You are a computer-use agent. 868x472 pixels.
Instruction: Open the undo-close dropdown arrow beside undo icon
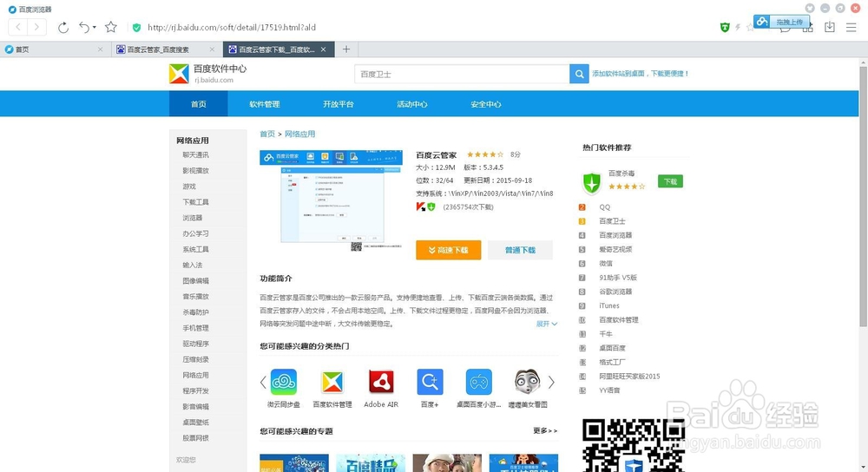point(95,27)
